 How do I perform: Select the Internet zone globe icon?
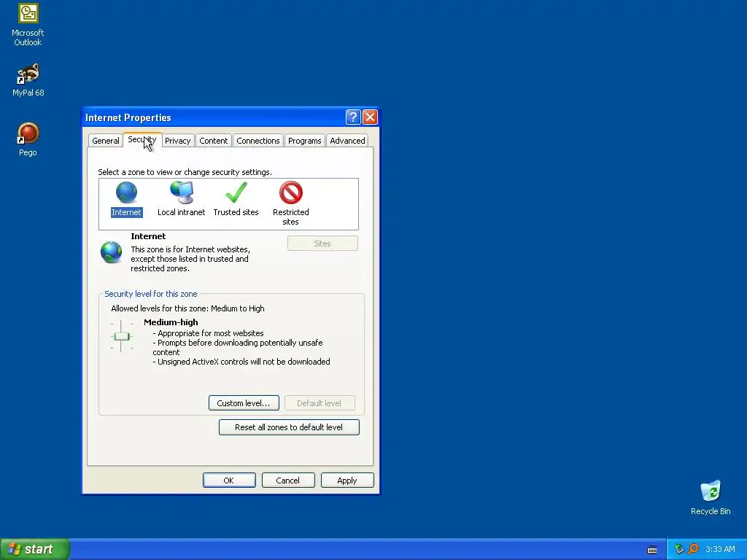pyautogui.click(x=126, y=192)
